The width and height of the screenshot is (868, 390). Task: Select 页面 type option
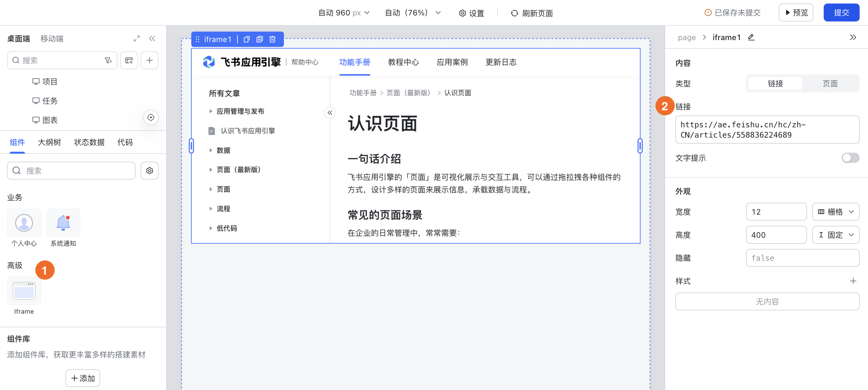click(830, 83)
